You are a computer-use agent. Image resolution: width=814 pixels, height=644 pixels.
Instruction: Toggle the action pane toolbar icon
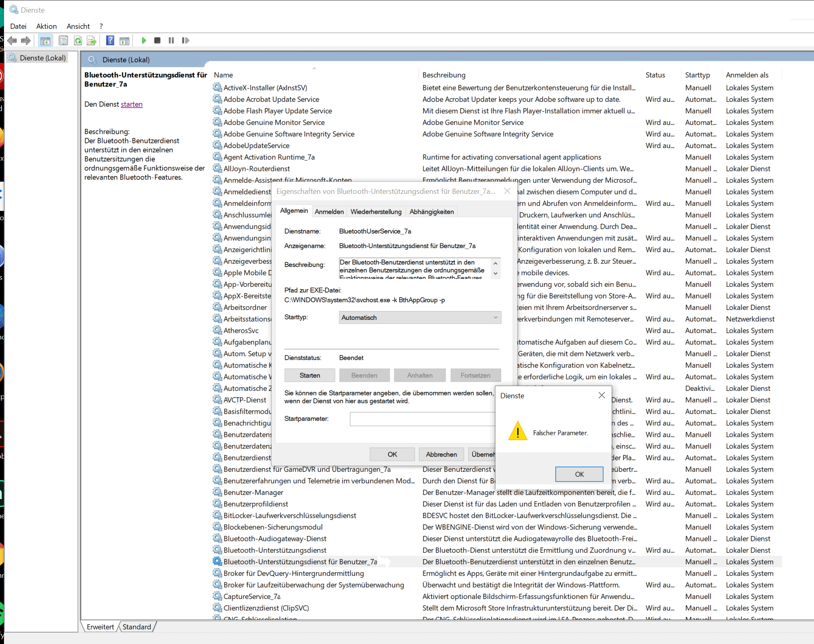pyautogui.click(x=124, y=41)
